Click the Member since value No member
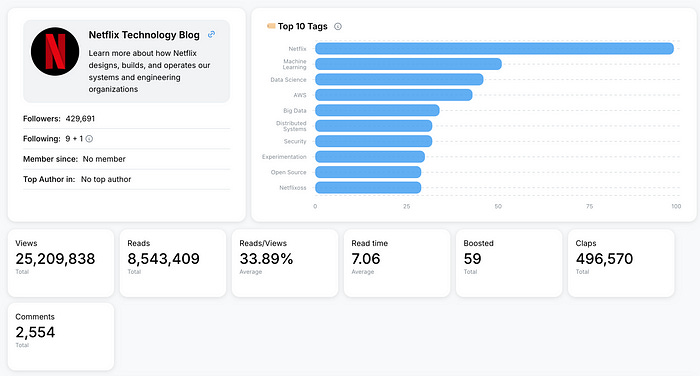This screenshot has height=376, width=700. point(104,159)
